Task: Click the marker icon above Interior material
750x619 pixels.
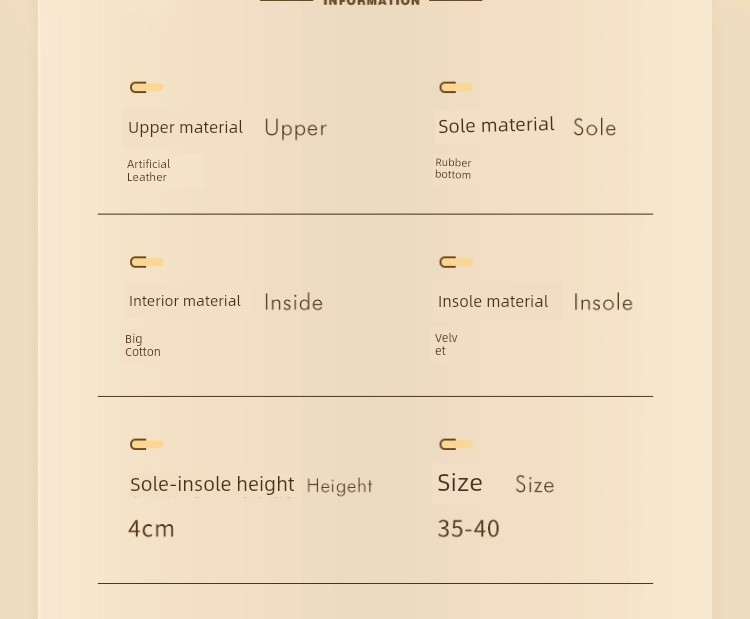Action: click(x=147, y=262)
